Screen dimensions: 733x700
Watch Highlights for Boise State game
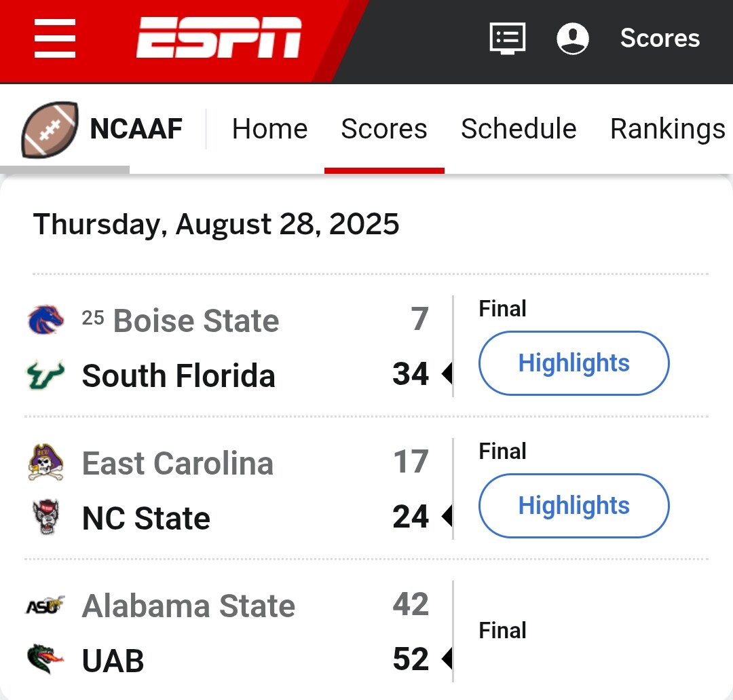[574, 363]
